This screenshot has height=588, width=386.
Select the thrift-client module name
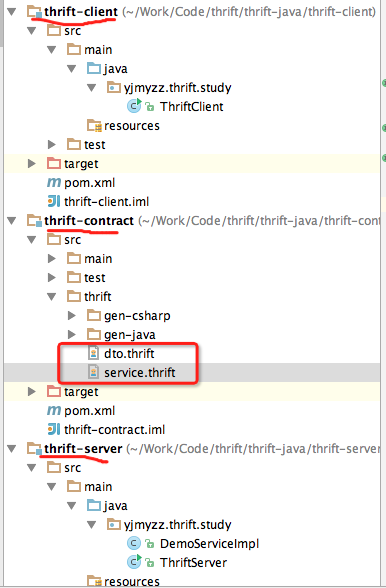coord(81,12)
